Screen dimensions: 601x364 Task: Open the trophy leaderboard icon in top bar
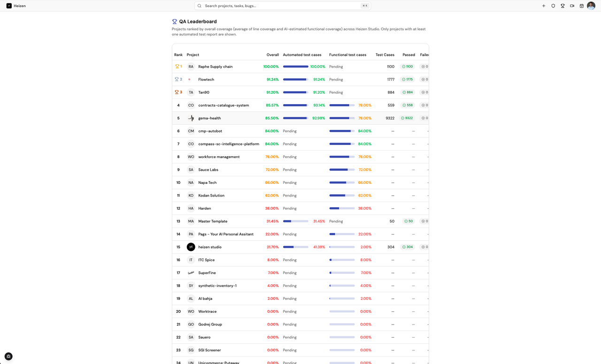[x=562, y=6]
